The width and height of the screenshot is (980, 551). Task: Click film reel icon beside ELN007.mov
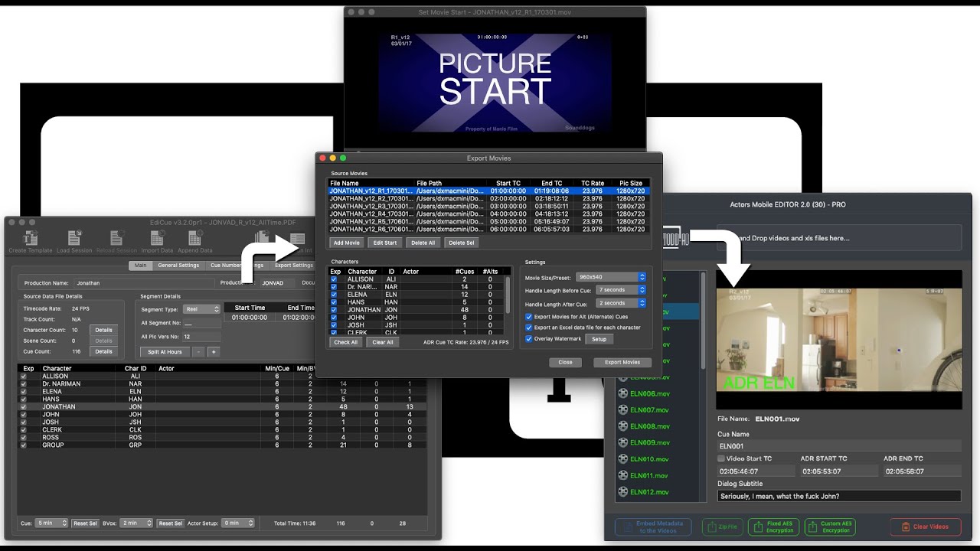(622, 410)
